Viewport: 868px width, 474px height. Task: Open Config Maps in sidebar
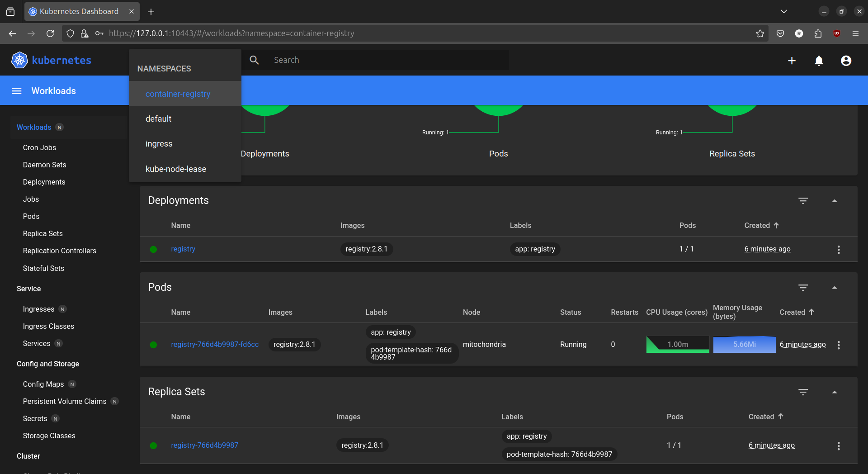(x=43, y=384)
